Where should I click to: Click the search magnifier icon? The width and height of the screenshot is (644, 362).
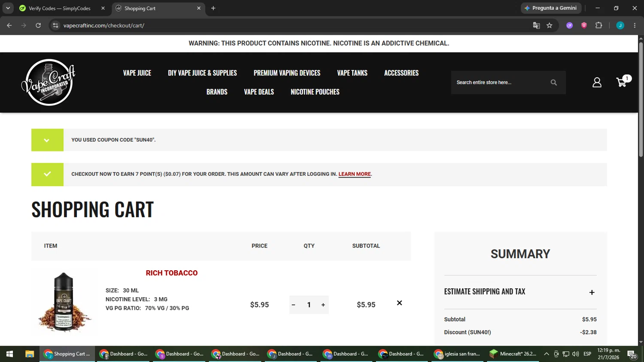coord(553,82)
